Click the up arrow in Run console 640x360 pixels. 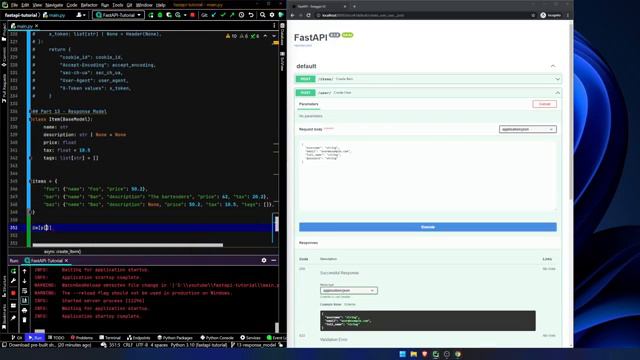point(24,271)
